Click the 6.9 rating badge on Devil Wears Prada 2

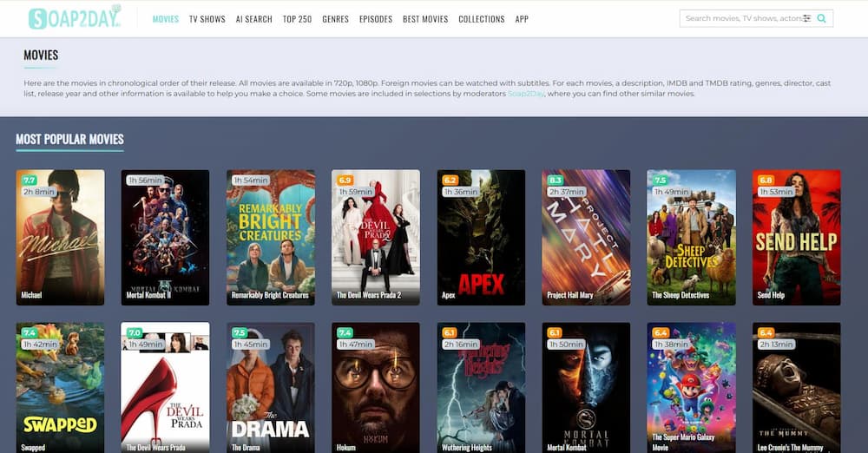(x=345, y=180)
